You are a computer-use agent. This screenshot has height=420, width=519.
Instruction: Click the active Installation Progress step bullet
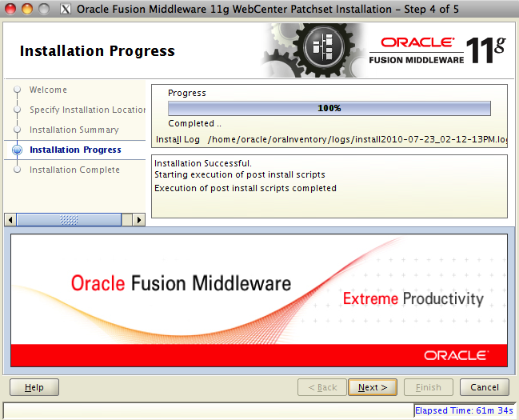[17, 150]
